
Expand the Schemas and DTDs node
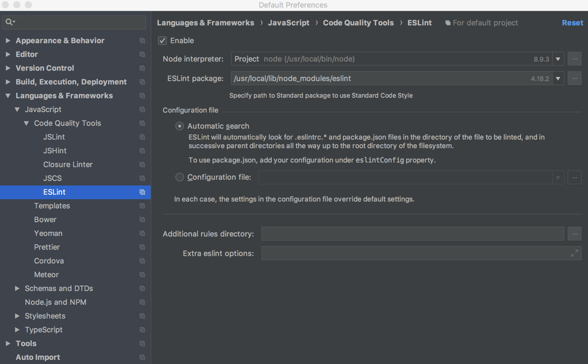click(x=17, y=288)
